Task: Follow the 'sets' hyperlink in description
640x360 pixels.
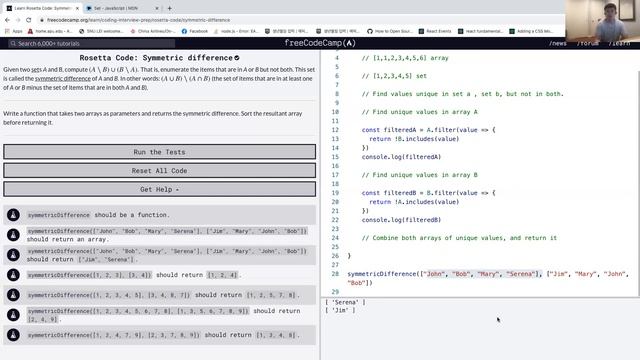Action: point(36,70)
